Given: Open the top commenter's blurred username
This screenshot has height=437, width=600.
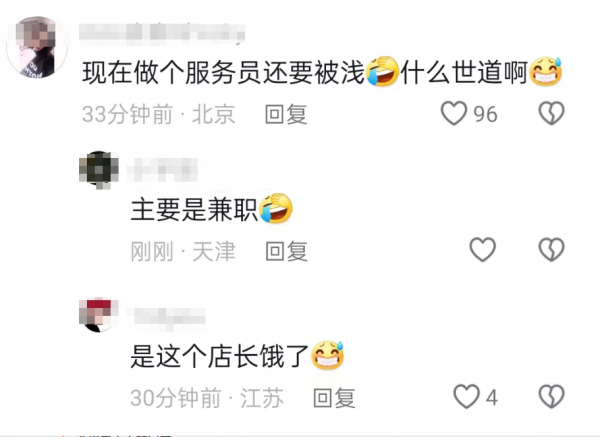Looking at the screenshot, I should tap(162, 32).
